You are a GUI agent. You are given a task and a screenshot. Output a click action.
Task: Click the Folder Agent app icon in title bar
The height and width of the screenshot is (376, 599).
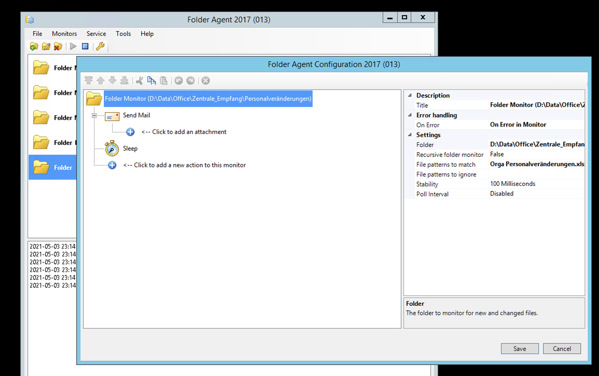coord(30,19)
